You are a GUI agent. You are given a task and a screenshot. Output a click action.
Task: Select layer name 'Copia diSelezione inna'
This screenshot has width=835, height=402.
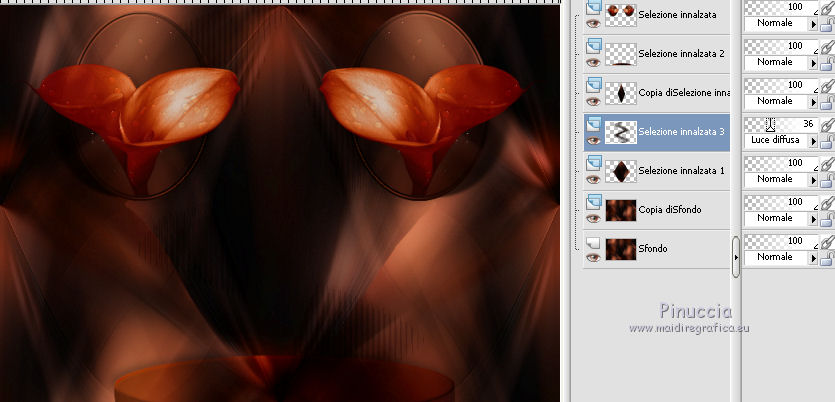click(684, 93)
